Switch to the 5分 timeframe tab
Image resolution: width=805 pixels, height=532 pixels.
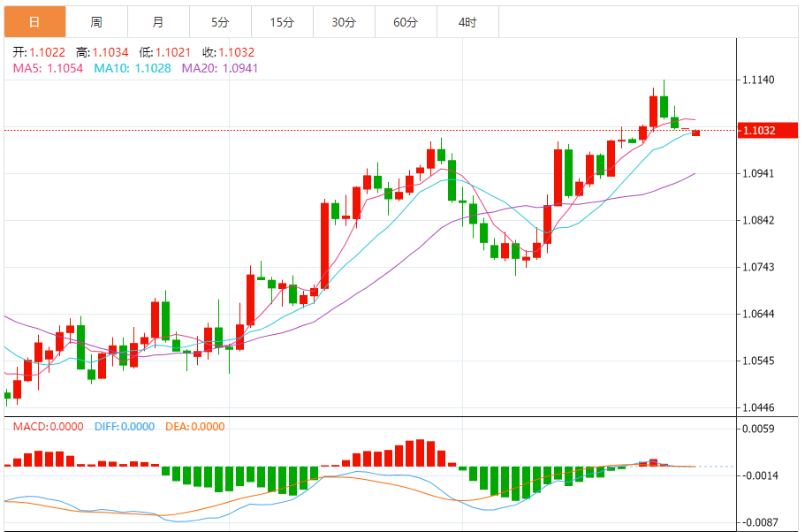pyautogui.click(x=220, y=22)
